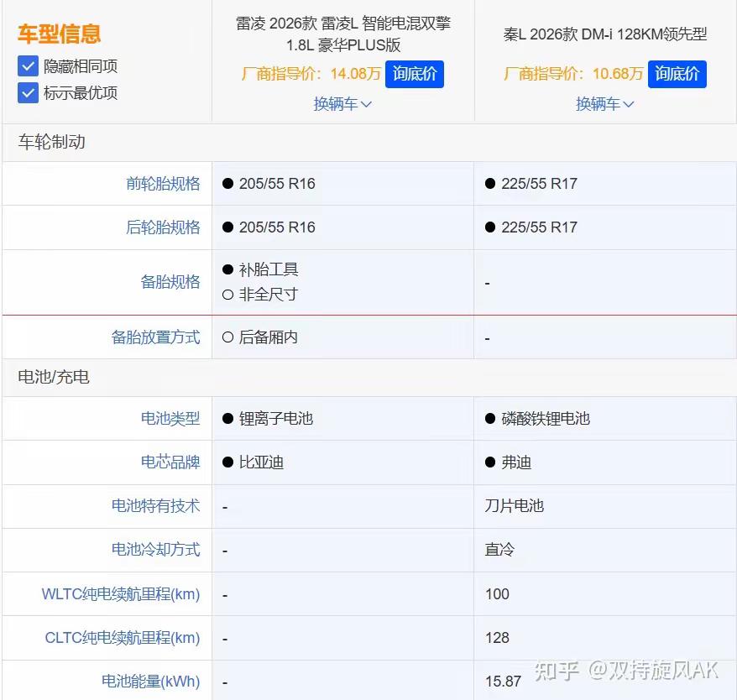Select the 比亚迪 cell brand value
The height and width of the screenshot is (700, 737).
[x=261, y=462]
